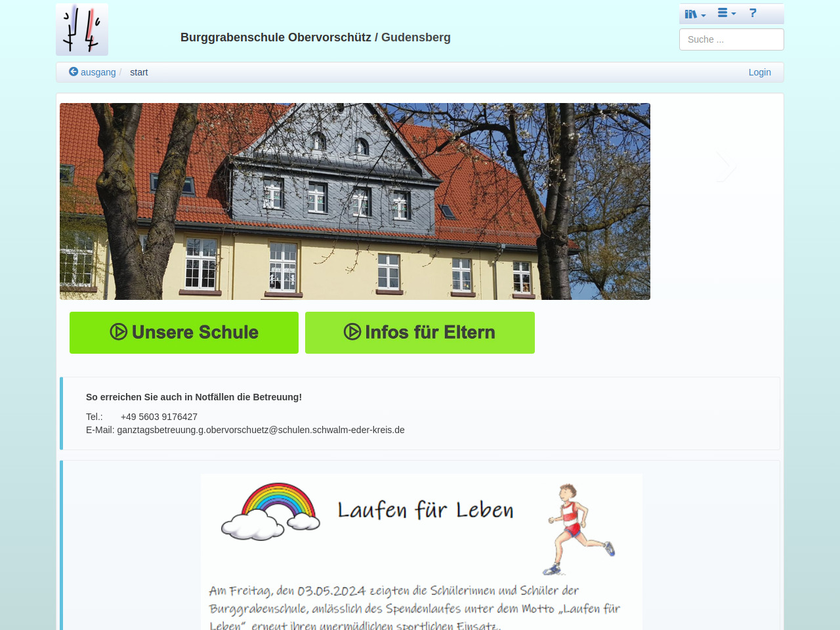Expand the hamburger list menu
The height and width of the screenshot is (630, 840).
click(726, 13)
